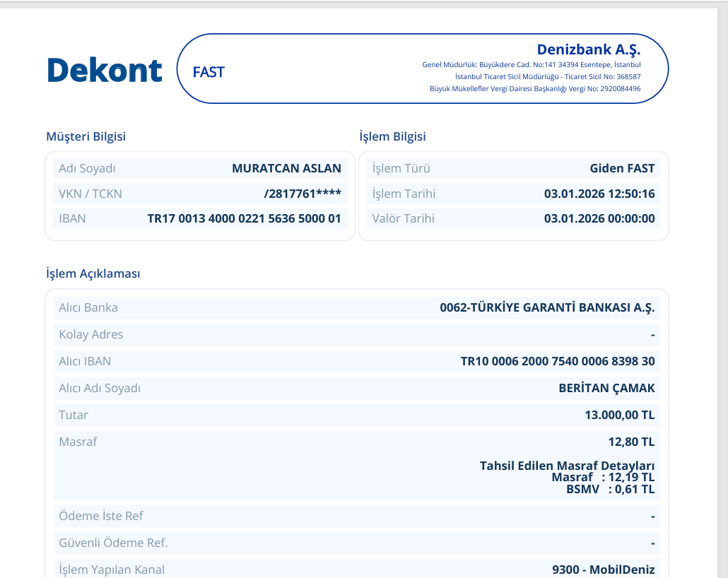Click the "Alıcı IBAN" field label
728x578 pixels.
click(x=85, y=361)
